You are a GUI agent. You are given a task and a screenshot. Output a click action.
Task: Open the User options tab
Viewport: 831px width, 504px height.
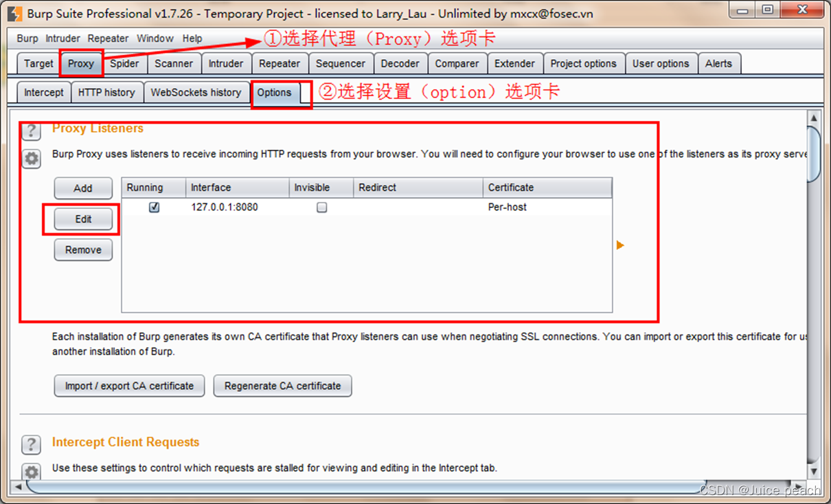click(661, 63)
